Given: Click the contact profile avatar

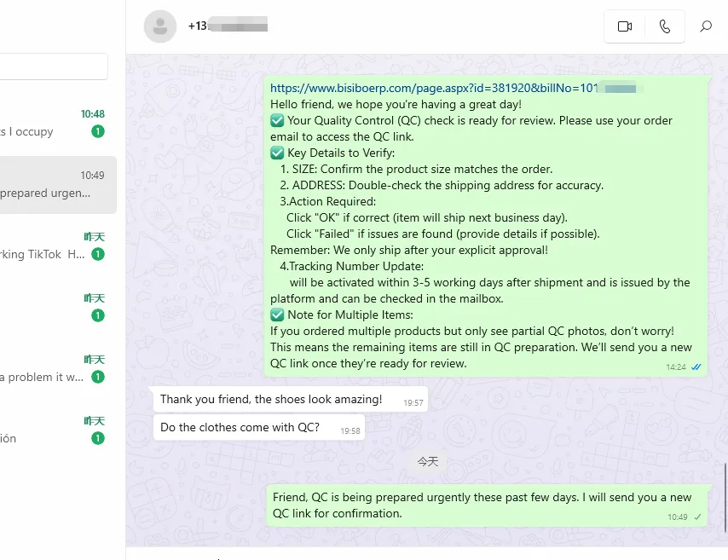Looking at the screenshot, I should click(x=160, y=26).
